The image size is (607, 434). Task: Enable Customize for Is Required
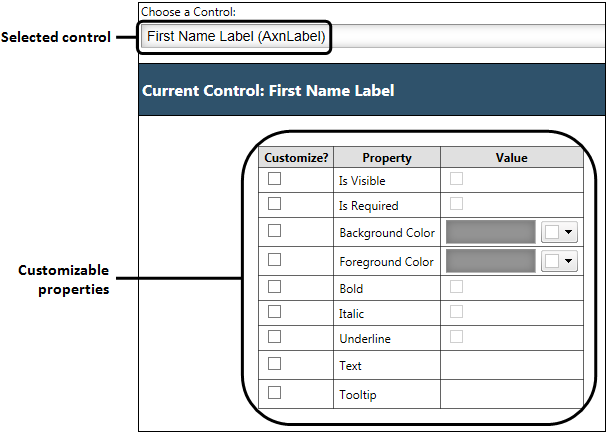(x=274, y=204)
